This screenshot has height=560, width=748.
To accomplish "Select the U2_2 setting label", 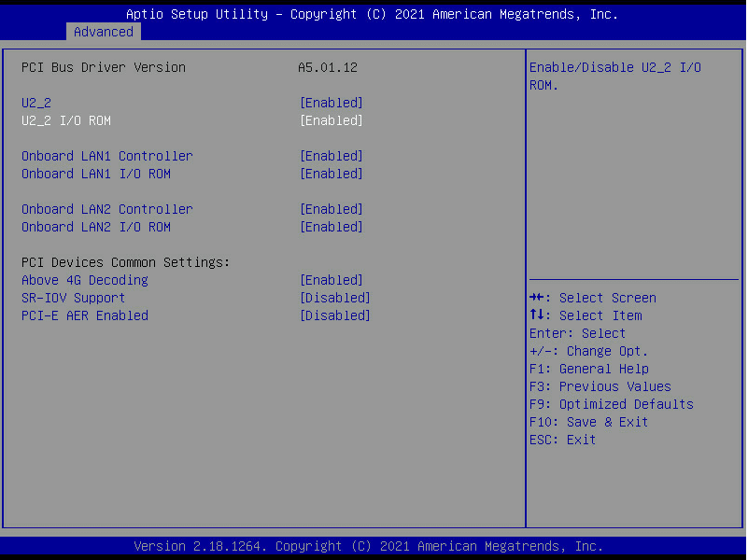I will click(x=36, y=103).
